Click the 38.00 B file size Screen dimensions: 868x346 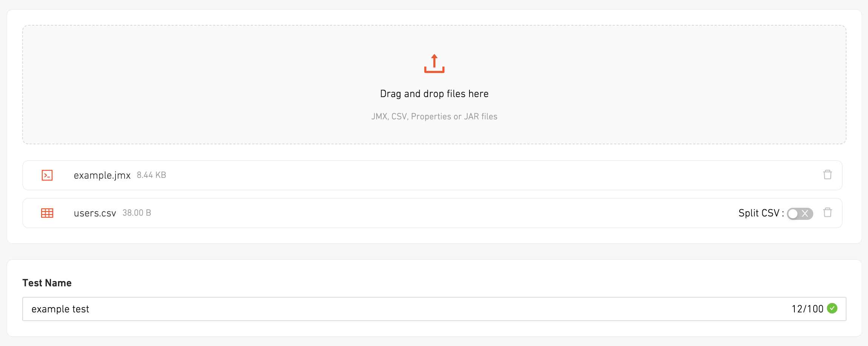137,213
